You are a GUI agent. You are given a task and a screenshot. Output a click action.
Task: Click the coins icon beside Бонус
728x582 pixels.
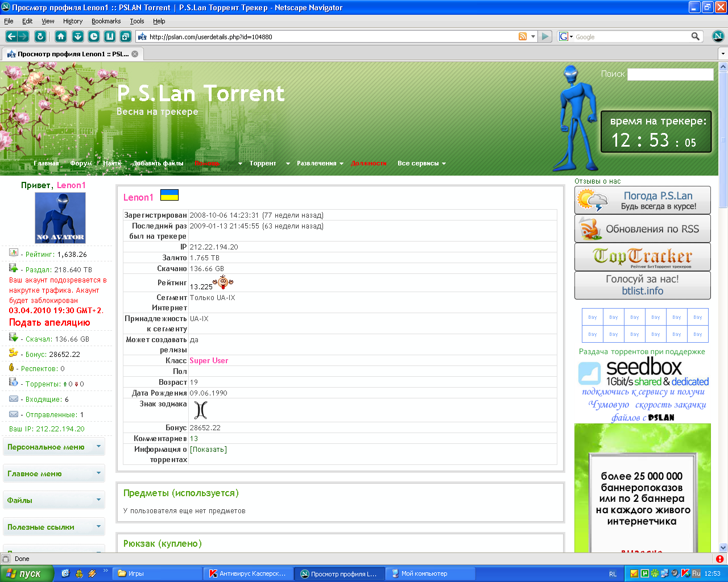14,353
